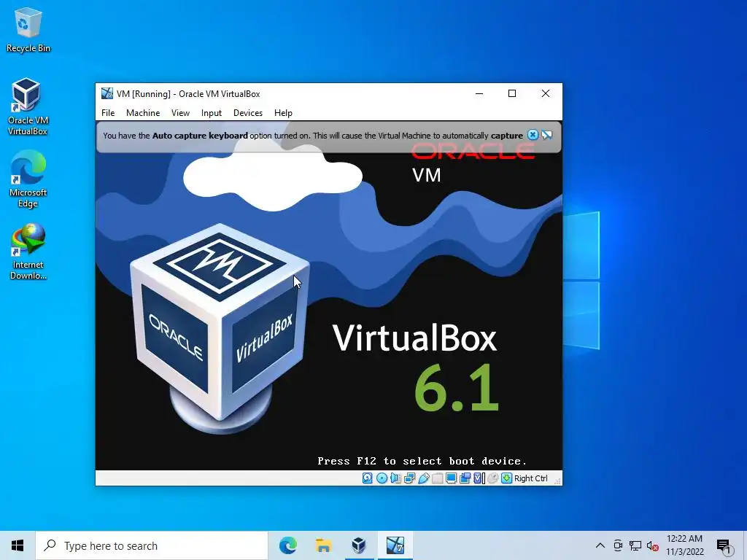Show hidden system tray icons
747x560 pixels.
coord(600,545)
